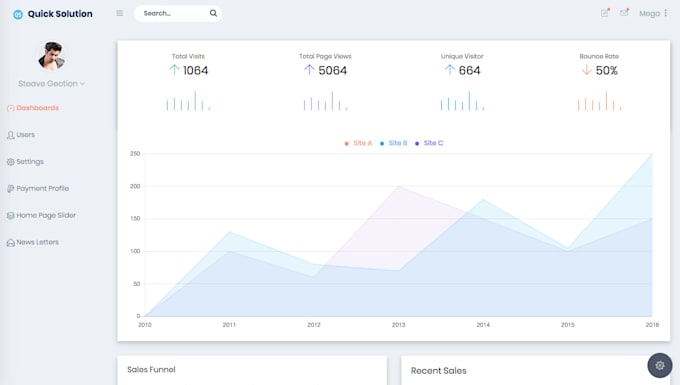Toggle the hamburger menu icon
Image resolution: width=680 pixels, height=385 pixels.
[120, 13]
